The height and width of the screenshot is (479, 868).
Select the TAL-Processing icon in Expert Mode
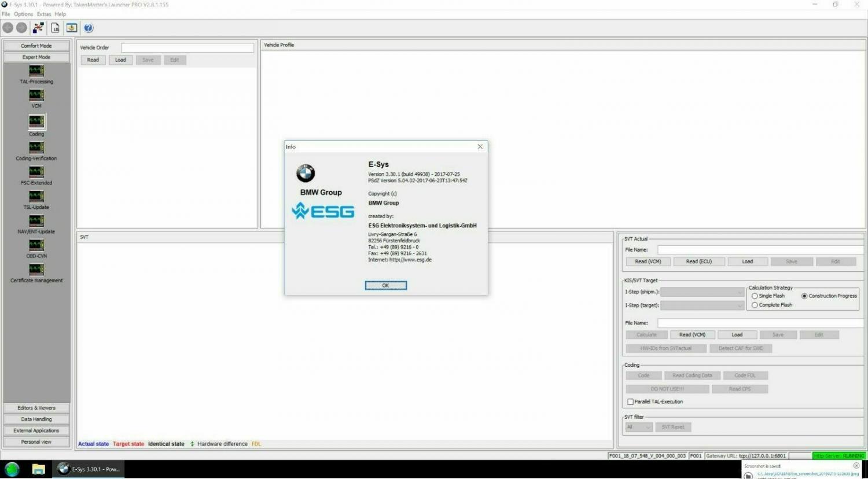(36, 71)
